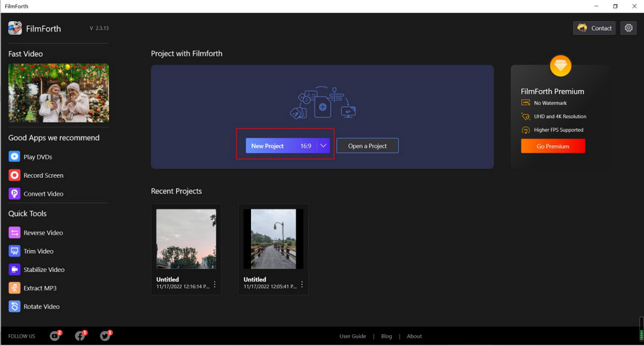This screenshot has height=346, width=644.
Task: Open options for the 12:16:14 project
Action: [x=215, y=284]
